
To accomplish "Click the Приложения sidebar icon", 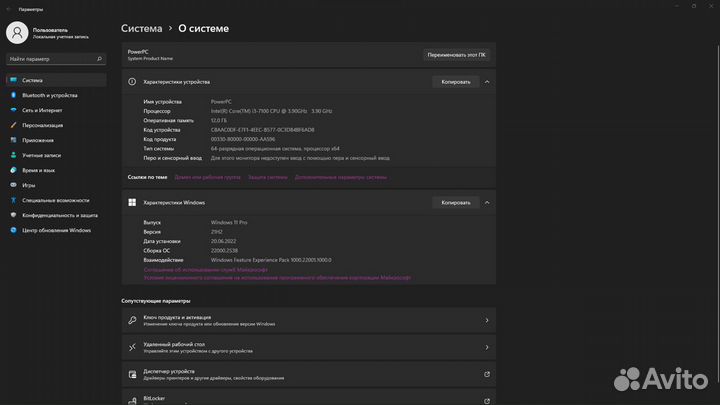I will (13, 140).
